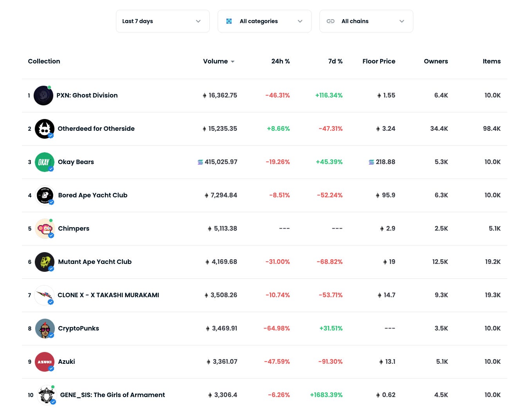Click Ethereum icon beside 95.9 floor price

point(378,195)
